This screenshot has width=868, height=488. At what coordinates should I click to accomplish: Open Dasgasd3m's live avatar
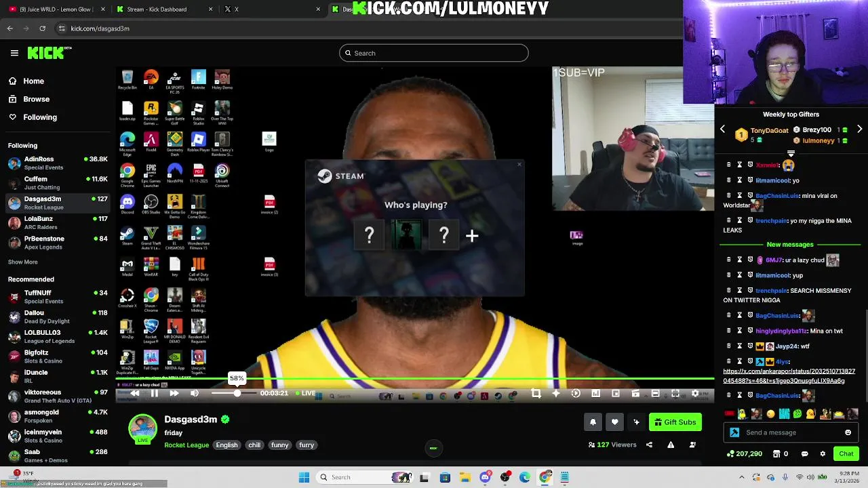(143, 428)
